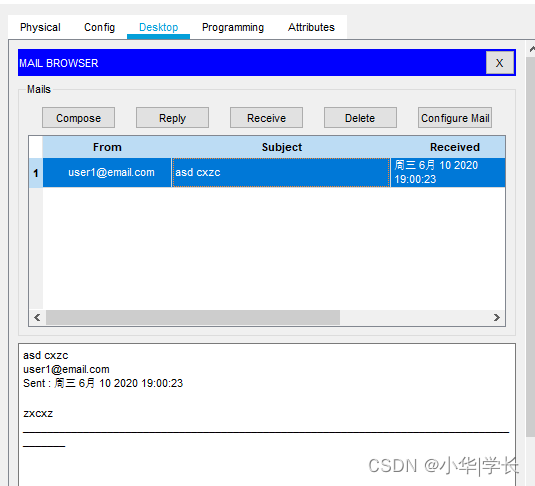The height and width of the screenshot is (486, 535).
Task: Click Reply to answer the mail
Action: [172, 118]
